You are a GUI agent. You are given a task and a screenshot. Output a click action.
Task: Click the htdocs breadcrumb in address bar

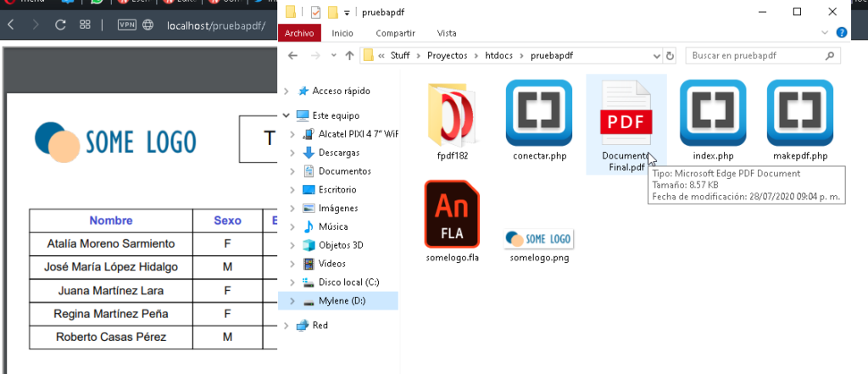pos(498,56)
